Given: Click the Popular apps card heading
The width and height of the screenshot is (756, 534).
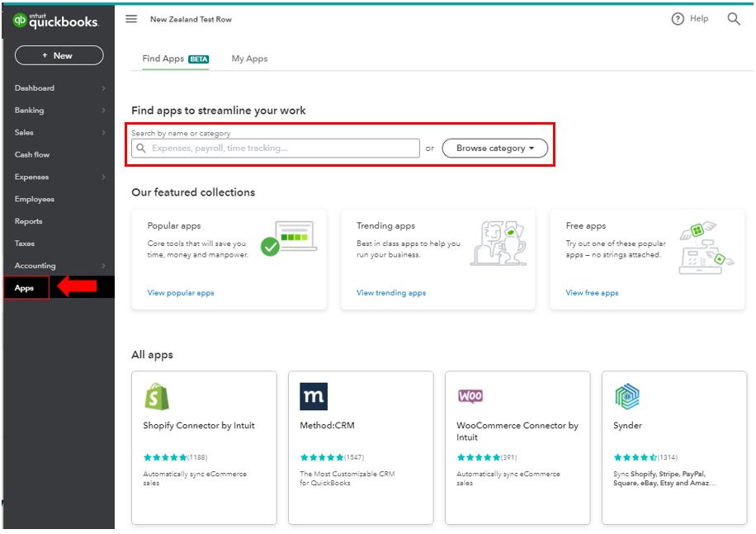Looking at the screenshot, I should [x=174, y=225].
